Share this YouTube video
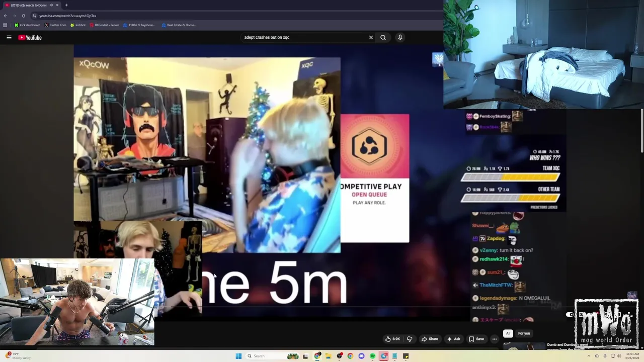This screenshot has width=644, height=362. coord(429,339)
